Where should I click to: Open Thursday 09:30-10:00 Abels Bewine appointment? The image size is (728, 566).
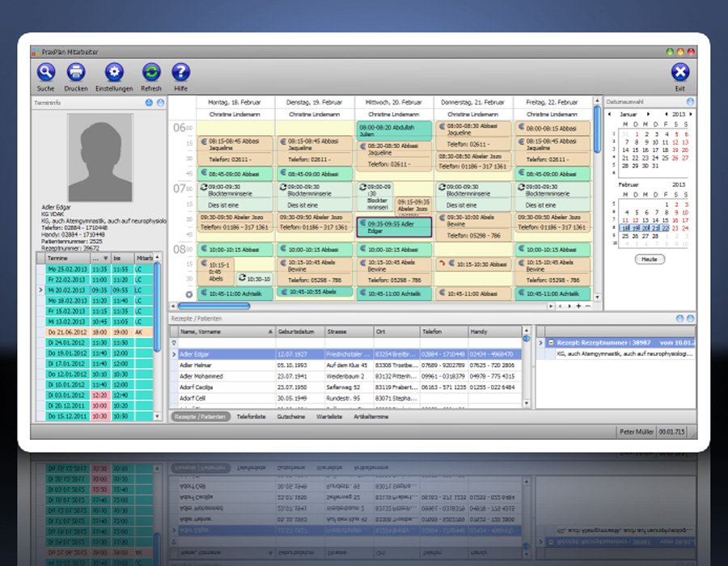click(472, 227)
